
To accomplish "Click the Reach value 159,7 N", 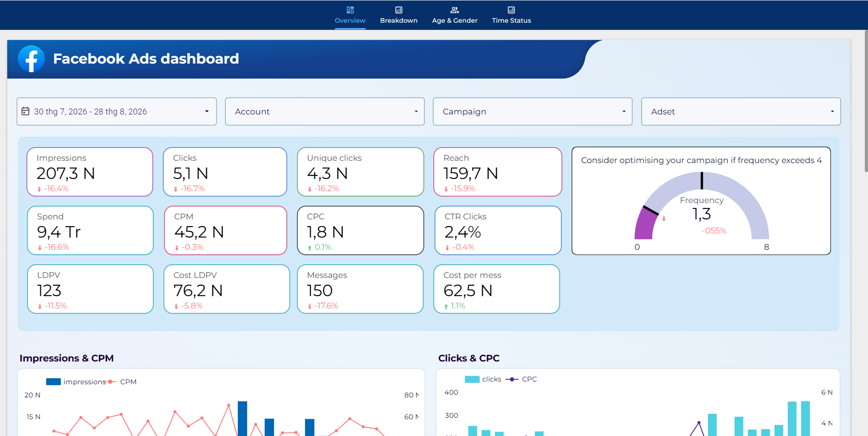I will pos(471,173).
